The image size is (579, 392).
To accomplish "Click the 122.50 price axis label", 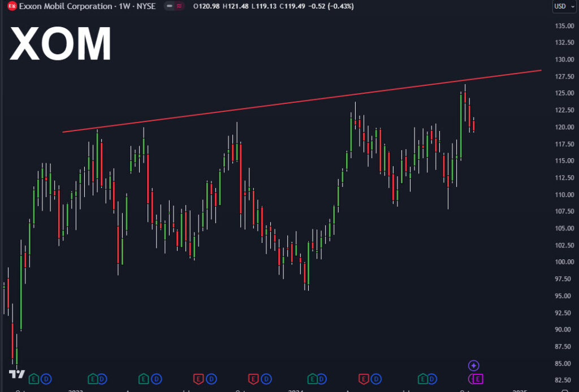I will [565, 110].
